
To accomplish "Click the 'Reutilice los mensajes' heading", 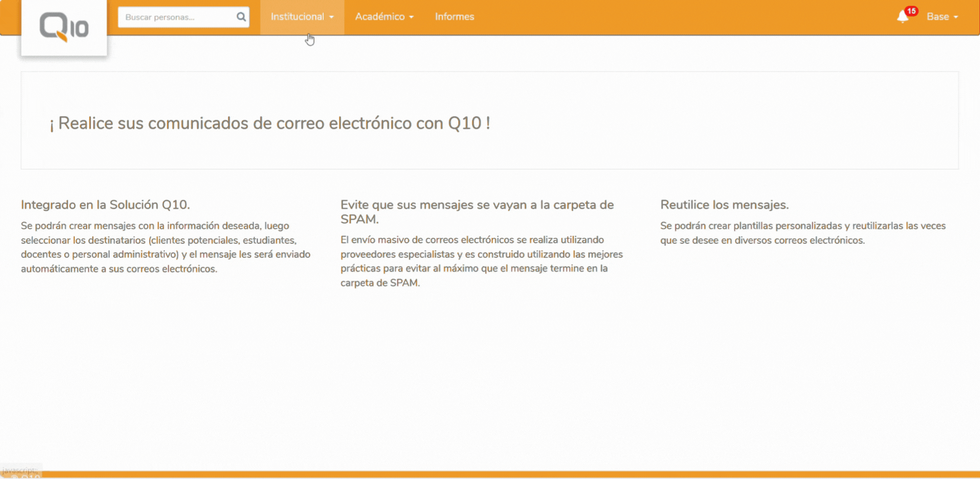I will (x=725, y=205).
